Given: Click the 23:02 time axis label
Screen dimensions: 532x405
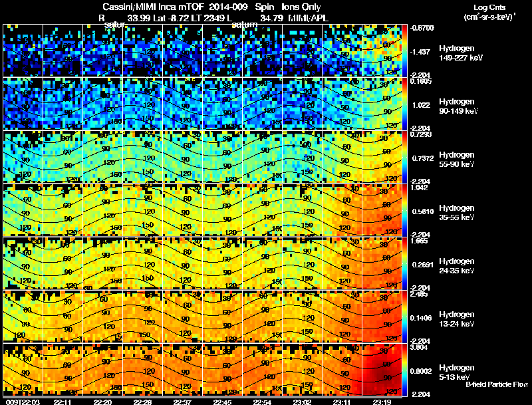Looking at the screenshot, I should (302, 402).
